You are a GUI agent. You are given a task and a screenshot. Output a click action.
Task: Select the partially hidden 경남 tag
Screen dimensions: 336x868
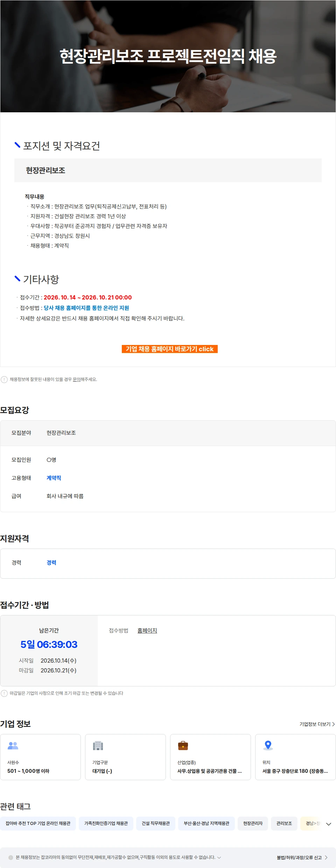point(311,824)
